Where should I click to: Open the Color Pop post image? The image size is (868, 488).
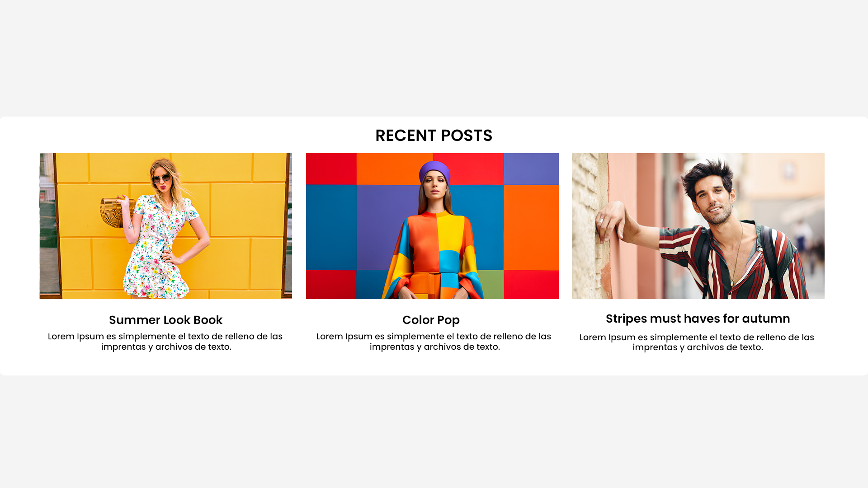tap(432, 226)
